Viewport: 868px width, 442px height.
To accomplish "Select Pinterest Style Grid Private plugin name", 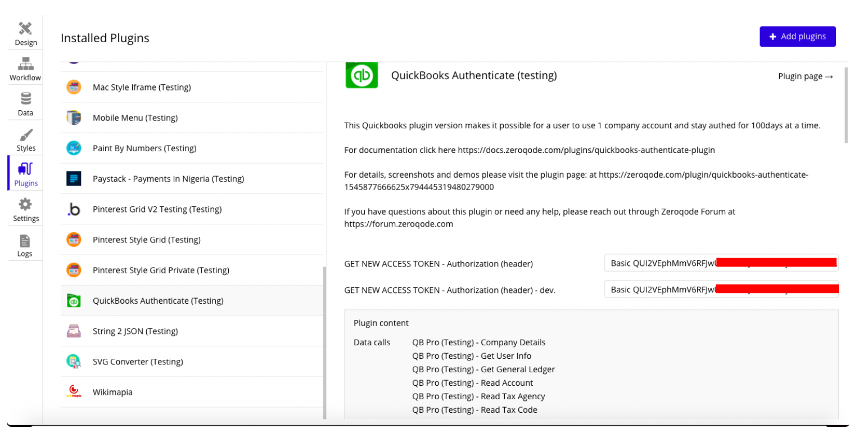I will click(161, 270).
